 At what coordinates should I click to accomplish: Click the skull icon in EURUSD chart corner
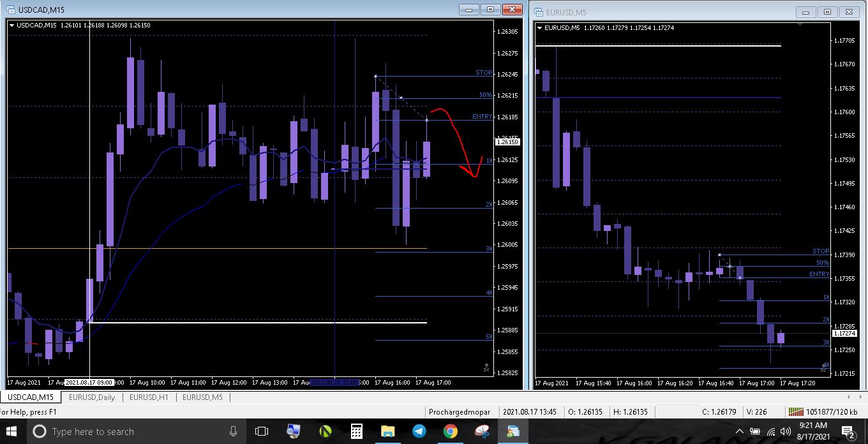[824, 367]
